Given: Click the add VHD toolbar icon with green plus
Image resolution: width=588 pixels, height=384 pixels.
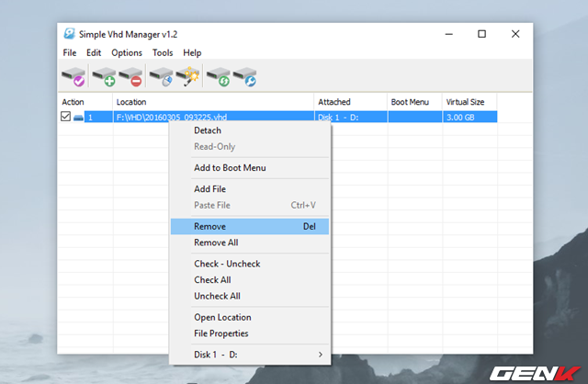Looking at the screenshot, I should click(104, 76).
